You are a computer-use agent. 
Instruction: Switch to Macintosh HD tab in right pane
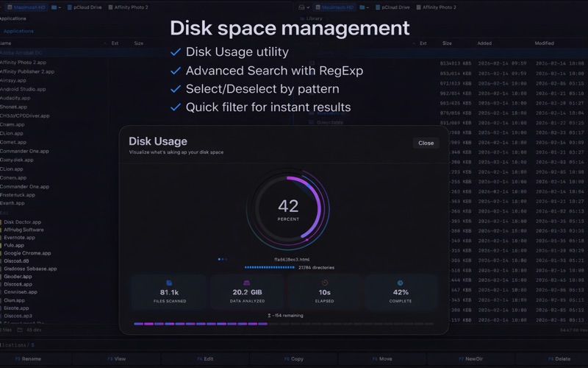click(x=334, y=7)
